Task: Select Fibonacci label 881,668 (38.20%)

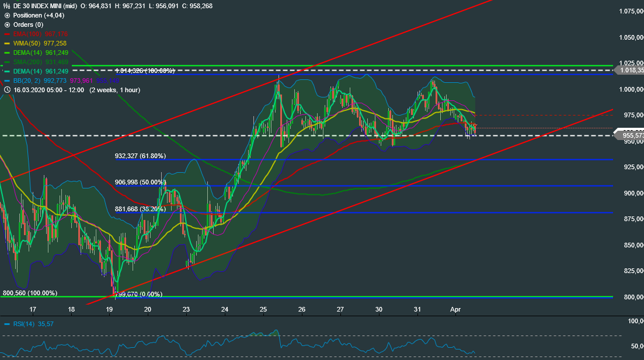Action: pos(141,209)
